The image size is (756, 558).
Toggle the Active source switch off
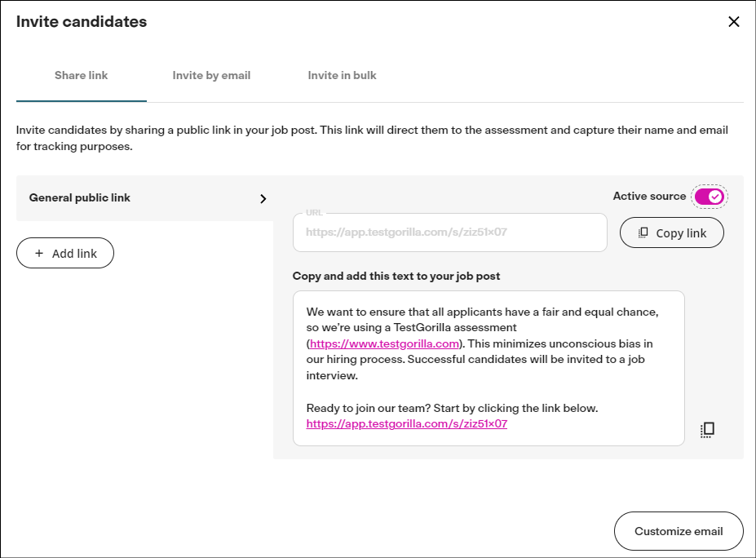(709, 197)
